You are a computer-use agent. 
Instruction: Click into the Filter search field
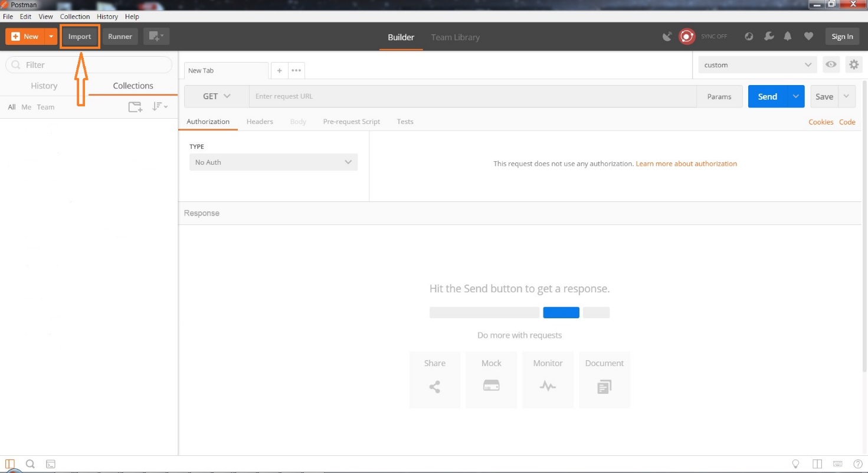[89, 65]
